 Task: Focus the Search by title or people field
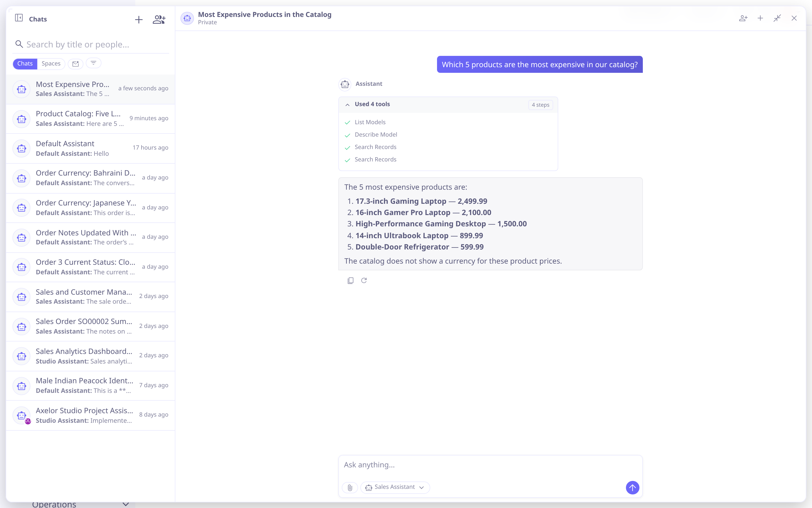click(91, 44)
